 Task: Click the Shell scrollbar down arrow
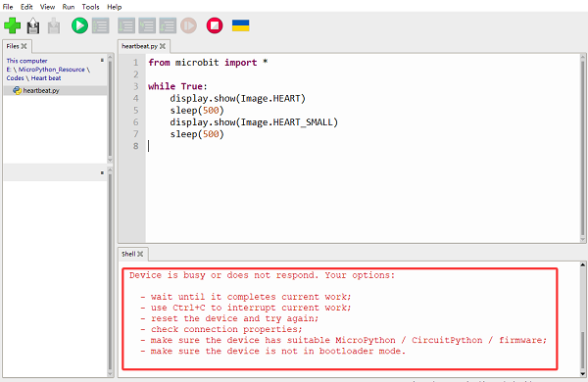pyautogui.click(x=583, y=374)
